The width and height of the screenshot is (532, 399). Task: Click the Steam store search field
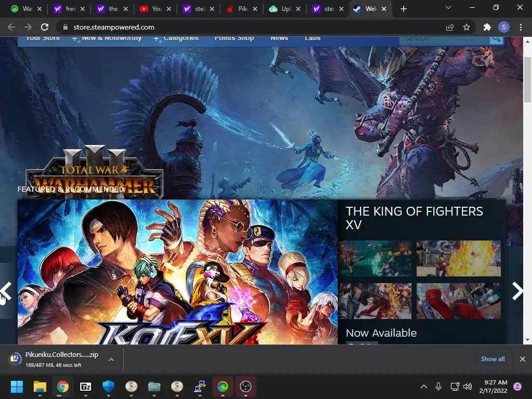445,38
